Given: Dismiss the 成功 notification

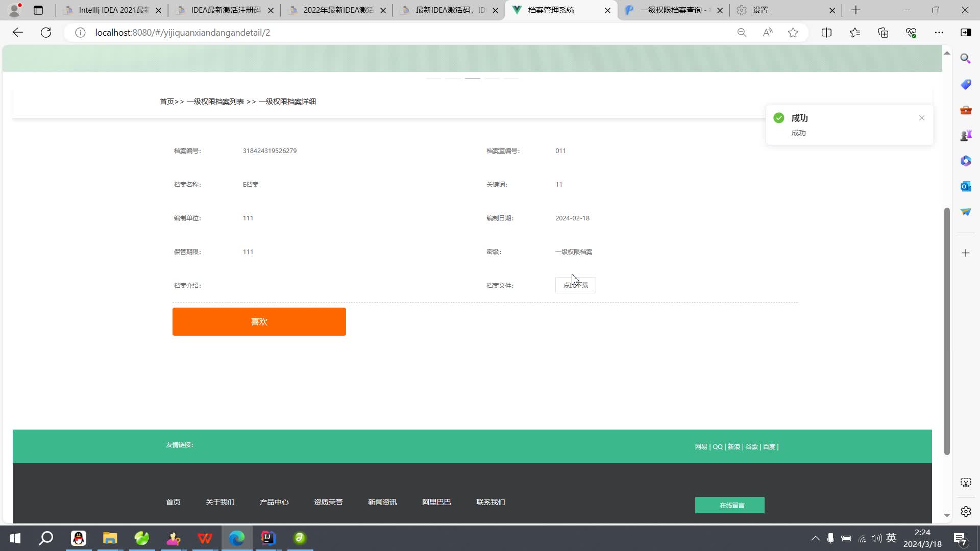Looking at the screenshot, I should (921, 118).
